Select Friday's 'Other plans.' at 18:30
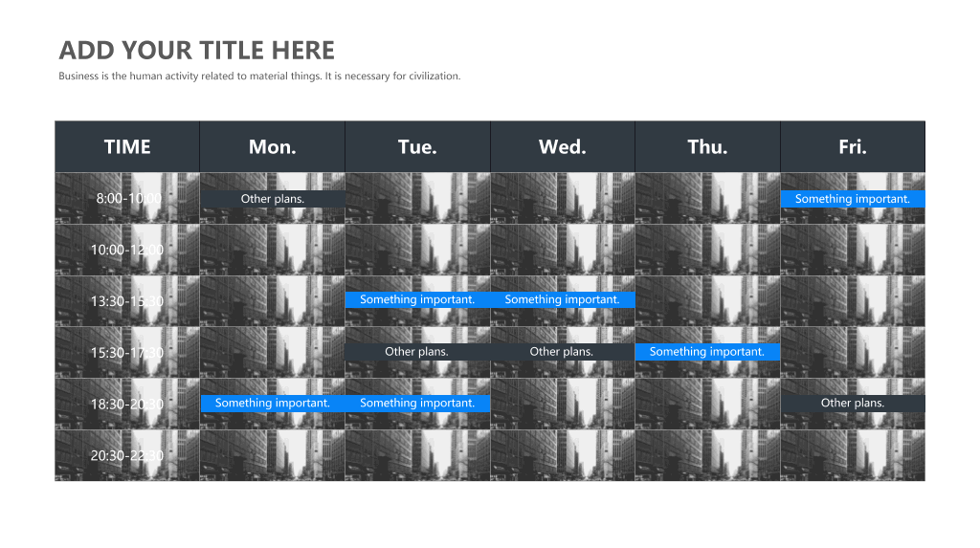 853,403
